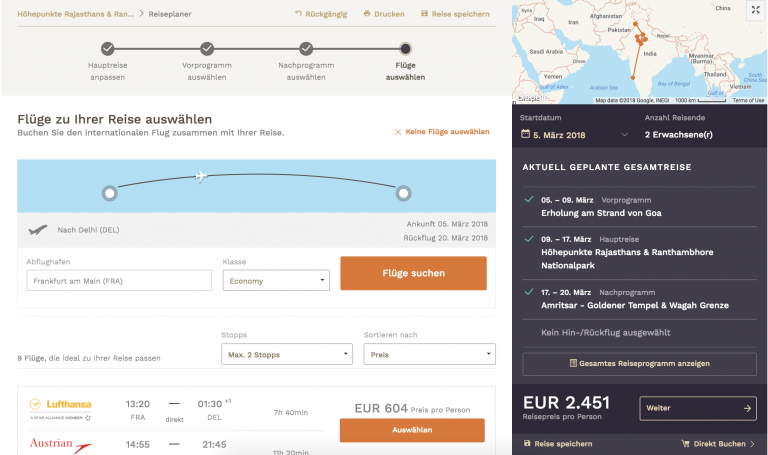Toggle fullscreen map view icon
The image size is (768, 455).
[754, 10]
